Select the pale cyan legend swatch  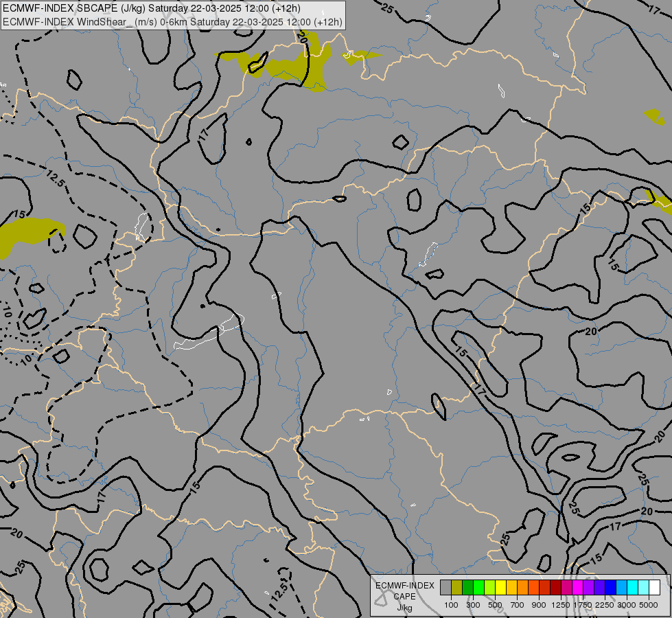(643, 587)
